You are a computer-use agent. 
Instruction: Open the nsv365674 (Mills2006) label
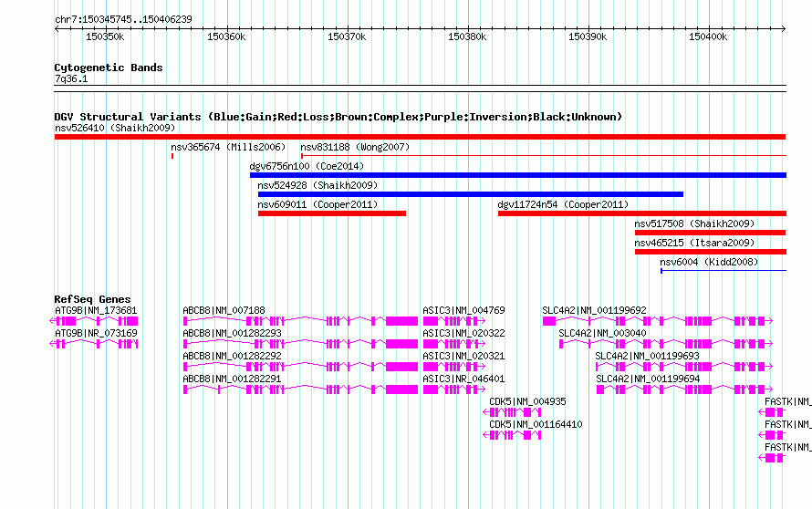point(228,147)
